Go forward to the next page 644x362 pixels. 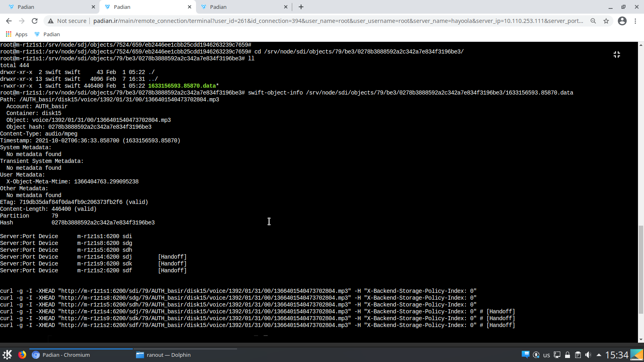point(22,21)
